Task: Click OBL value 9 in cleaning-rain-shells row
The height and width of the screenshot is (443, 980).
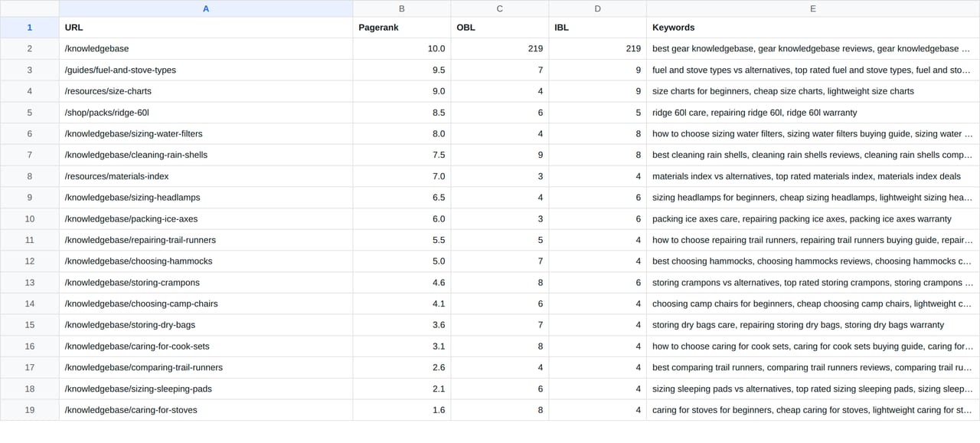Action: point(500,155)
